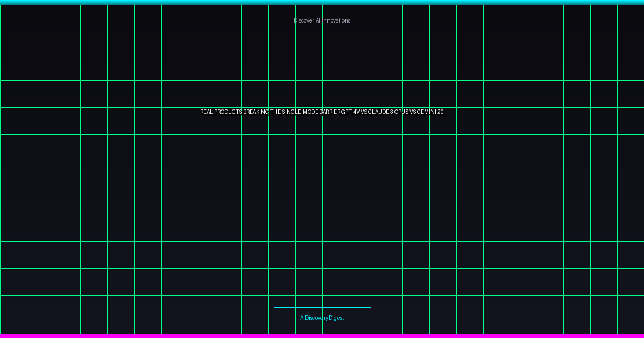Click the word "Innovations" in the top tagline
644x338 pixels.
(x=336, y=20)
